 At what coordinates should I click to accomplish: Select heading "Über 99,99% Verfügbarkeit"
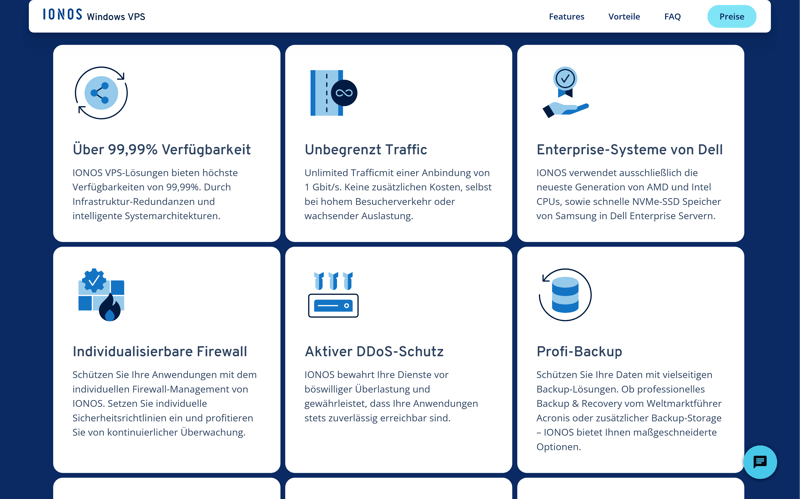[162, 149]
